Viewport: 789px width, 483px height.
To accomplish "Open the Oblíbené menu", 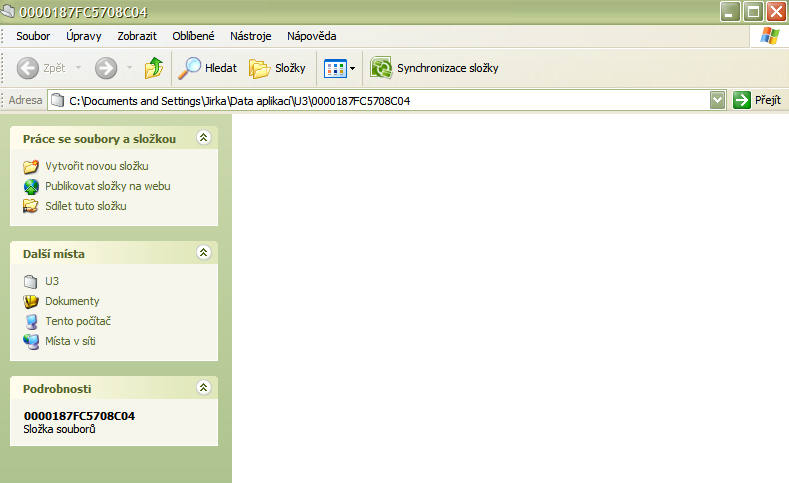I will pos(193,36).
